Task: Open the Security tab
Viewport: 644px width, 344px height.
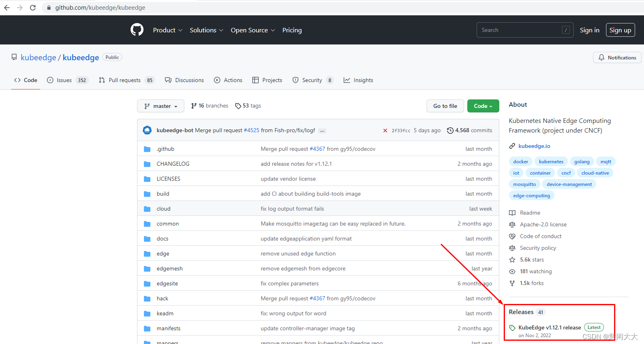Action: point(313,80)
